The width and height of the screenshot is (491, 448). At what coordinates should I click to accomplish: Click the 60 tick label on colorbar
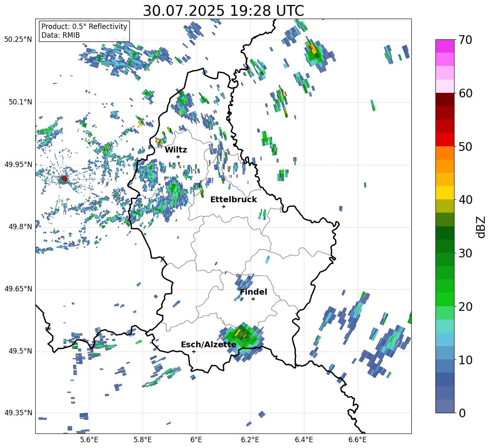[x=465, y=93]
